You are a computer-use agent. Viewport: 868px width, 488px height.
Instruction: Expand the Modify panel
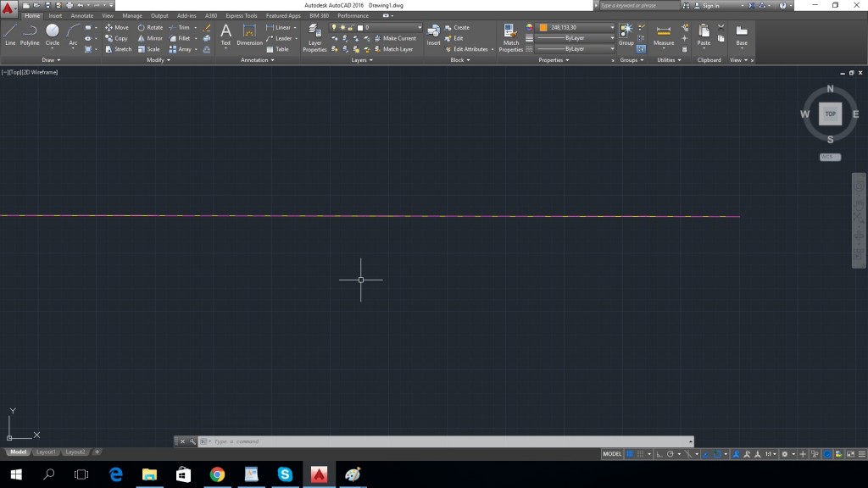159,60
